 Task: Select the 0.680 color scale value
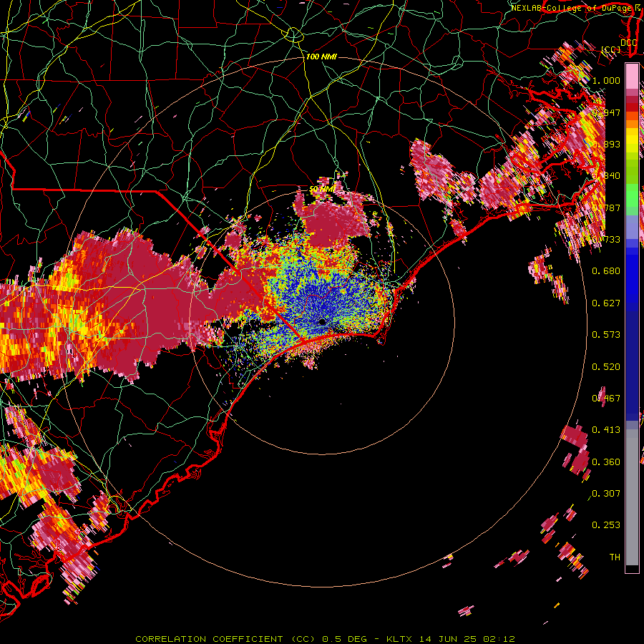[x=606, y=271]
